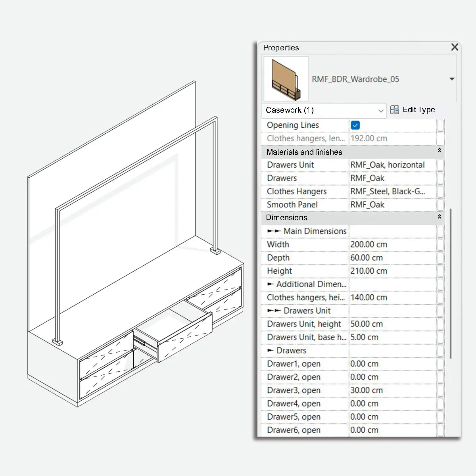Click the Edit Type button label
The image size is (476, 476).
[x=418, y=110]
